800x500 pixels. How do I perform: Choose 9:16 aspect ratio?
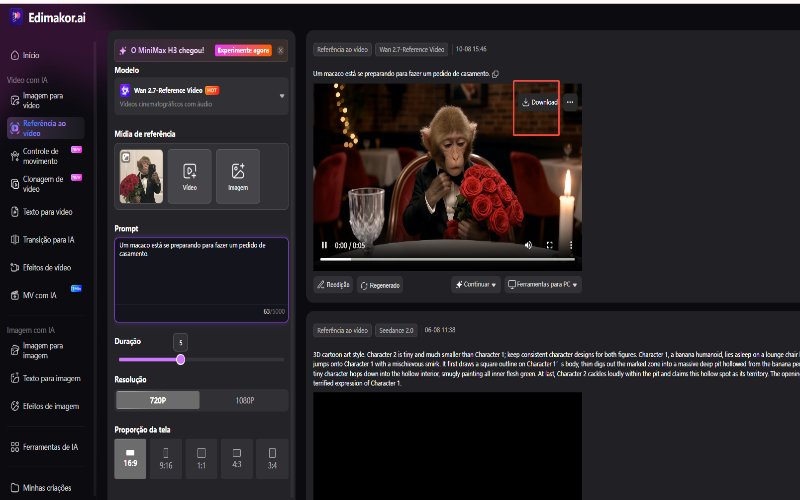[166, 459]
